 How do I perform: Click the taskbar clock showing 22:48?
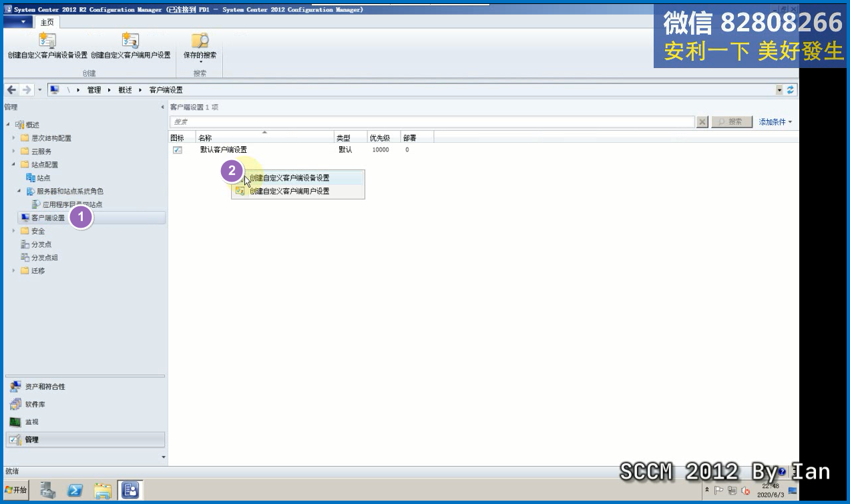(x=771, y=491)
